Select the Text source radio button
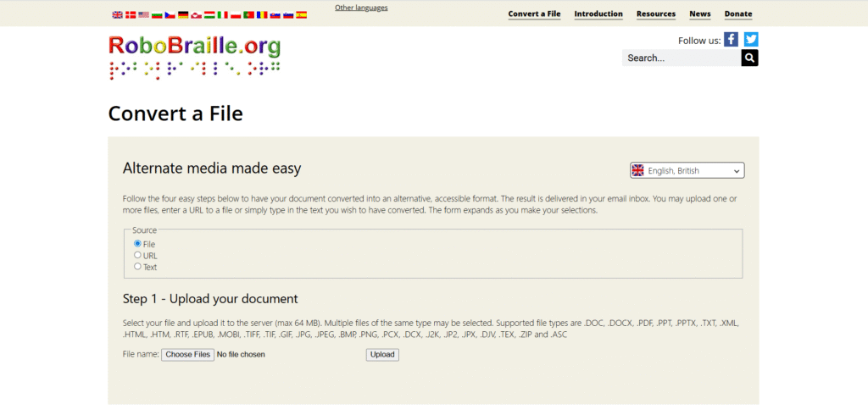Image resolution: width=868 pixels, height=415 pixels. pyautogui.click(x=137, y=267)
